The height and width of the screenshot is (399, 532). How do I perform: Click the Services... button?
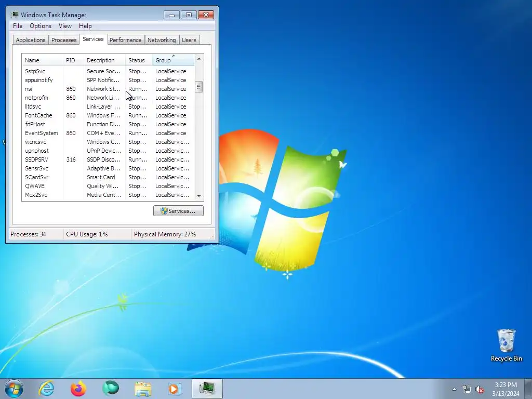coord(178,211)
